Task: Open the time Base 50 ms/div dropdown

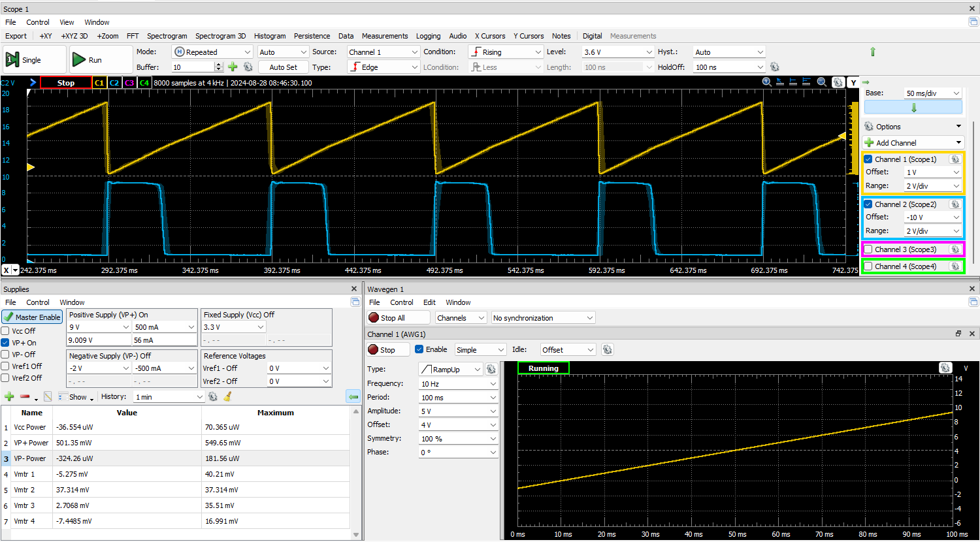Action: coord(932,93)
